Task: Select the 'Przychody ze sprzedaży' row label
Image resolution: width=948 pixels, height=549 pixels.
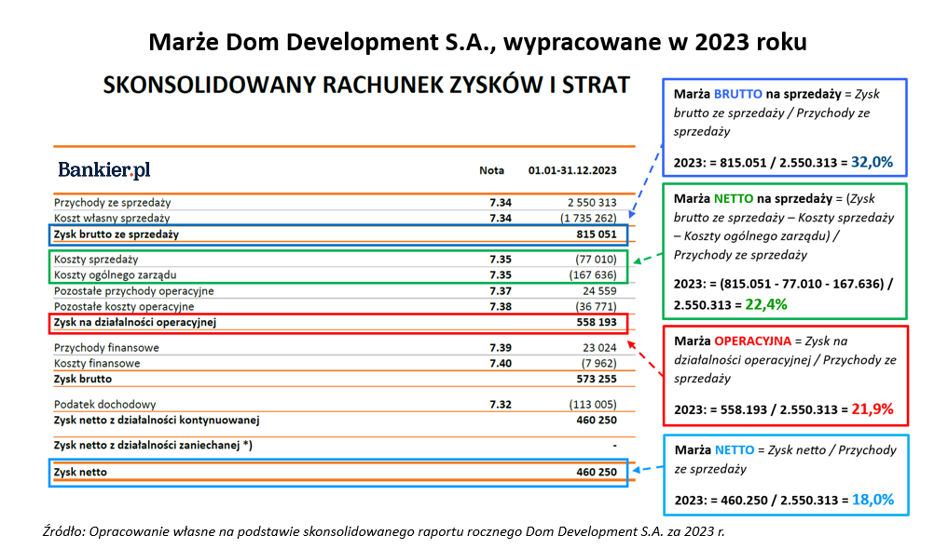Action: tap(112, 203)
